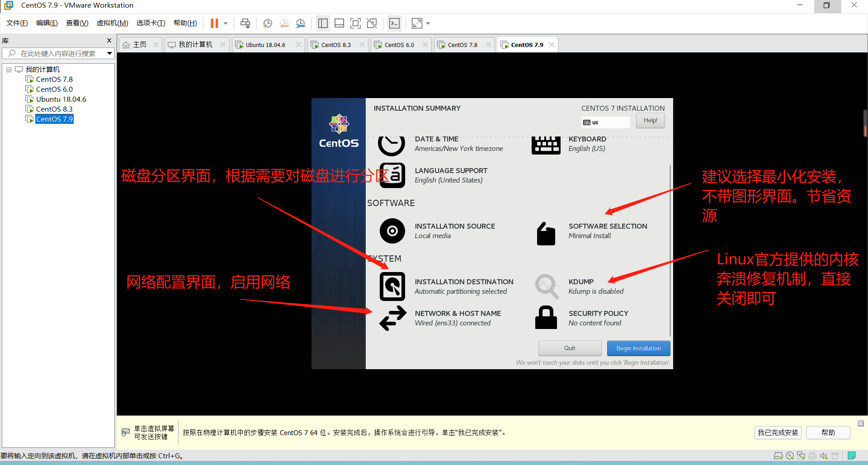Viewport: 868px width, 465px height.
Task: Toggle the console view icon
Action: coord(395,23)
